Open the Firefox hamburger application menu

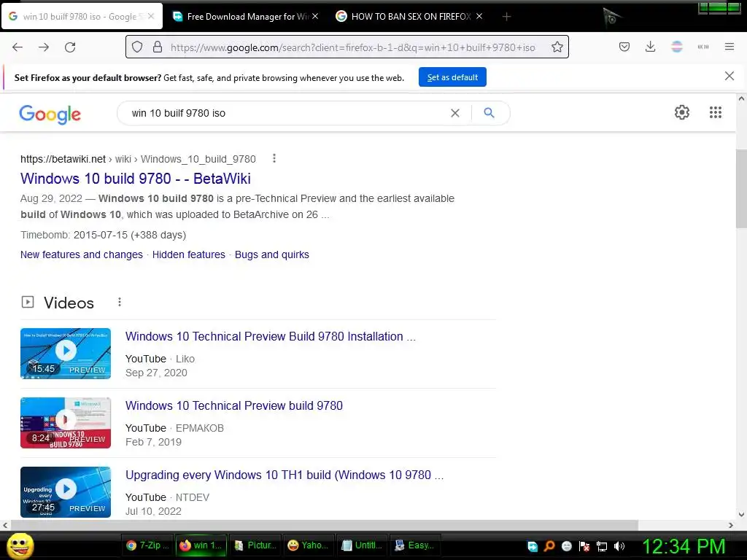(x=729, y=47)
